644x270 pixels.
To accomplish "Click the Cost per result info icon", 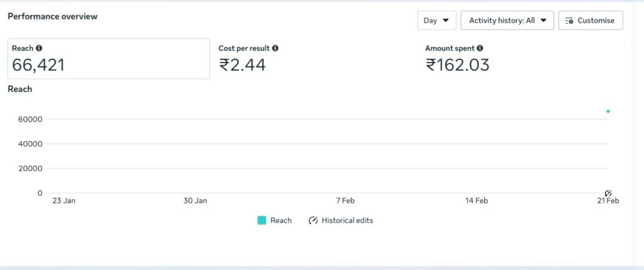I will pyautogui.click(x=275, y=48).
